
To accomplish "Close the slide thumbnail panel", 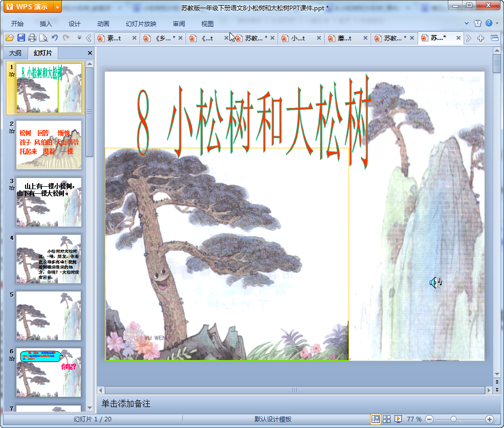I will click(90, 53).
